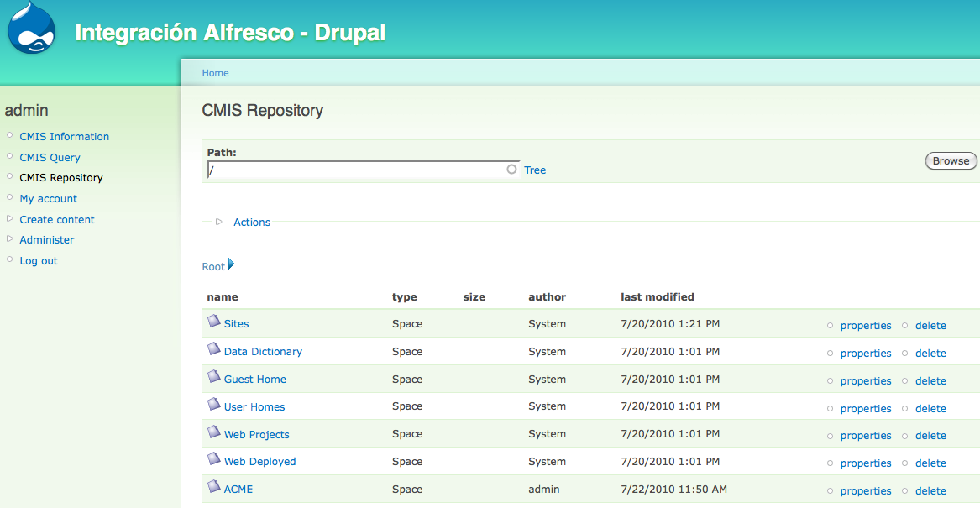Open CMIS Query in sidebar
Image resolution: width=980 pixels, height=508 pixels.
(x=50, y=158)
